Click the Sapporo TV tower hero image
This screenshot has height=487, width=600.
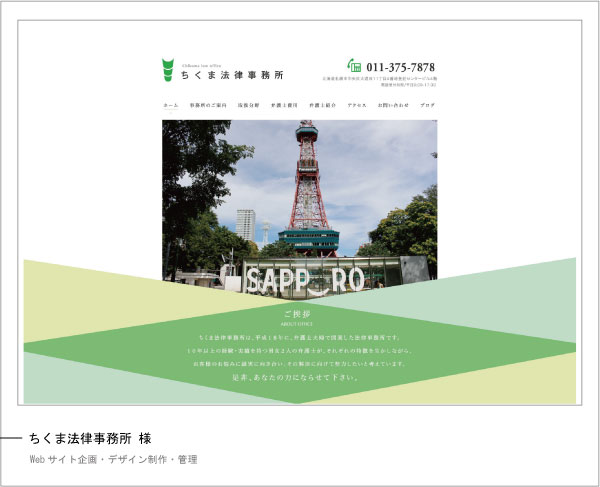[300, 180]
